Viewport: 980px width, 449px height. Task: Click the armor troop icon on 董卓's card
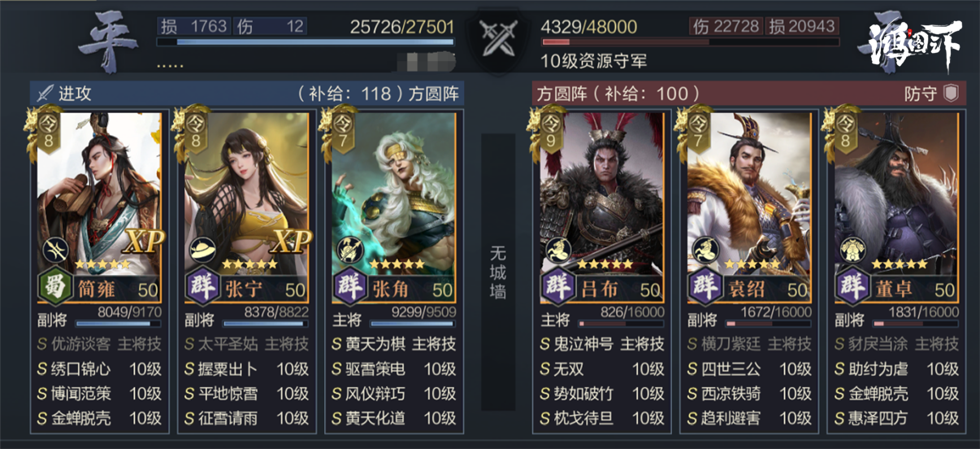852,251
